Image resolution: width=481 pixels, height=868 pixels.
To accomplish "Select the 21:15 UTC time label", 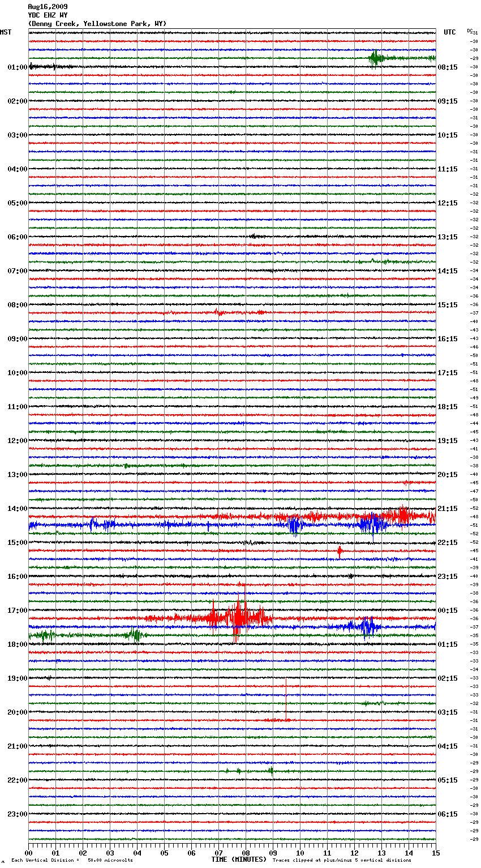I will 448,509.
